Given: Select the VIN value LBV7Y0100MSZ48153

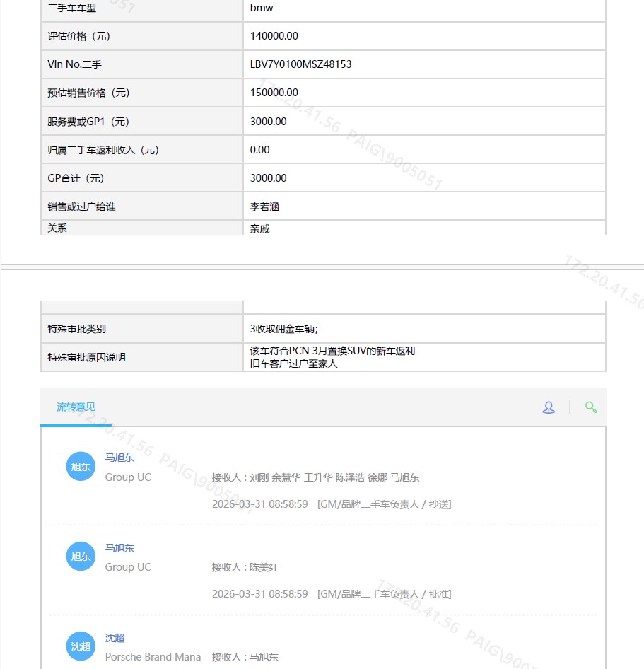Looking at the screenshot, I should click(300, 64).
